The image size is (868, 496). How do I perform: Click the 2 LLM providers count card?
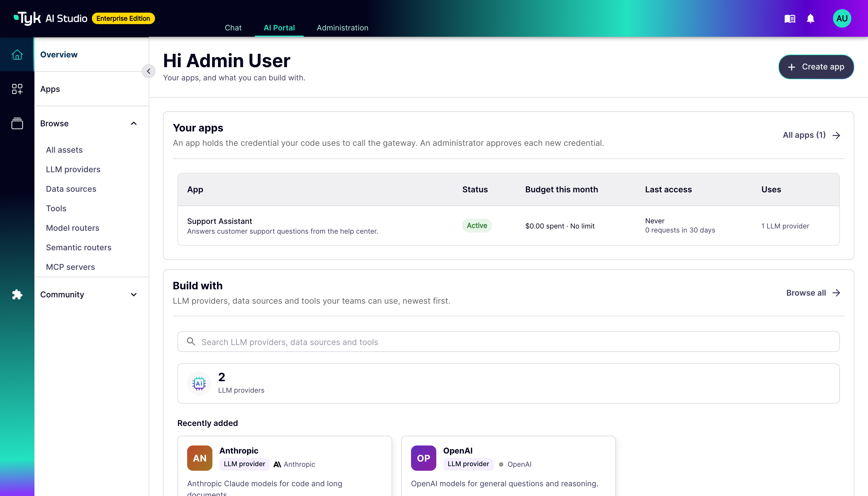[x=508, y=383]
